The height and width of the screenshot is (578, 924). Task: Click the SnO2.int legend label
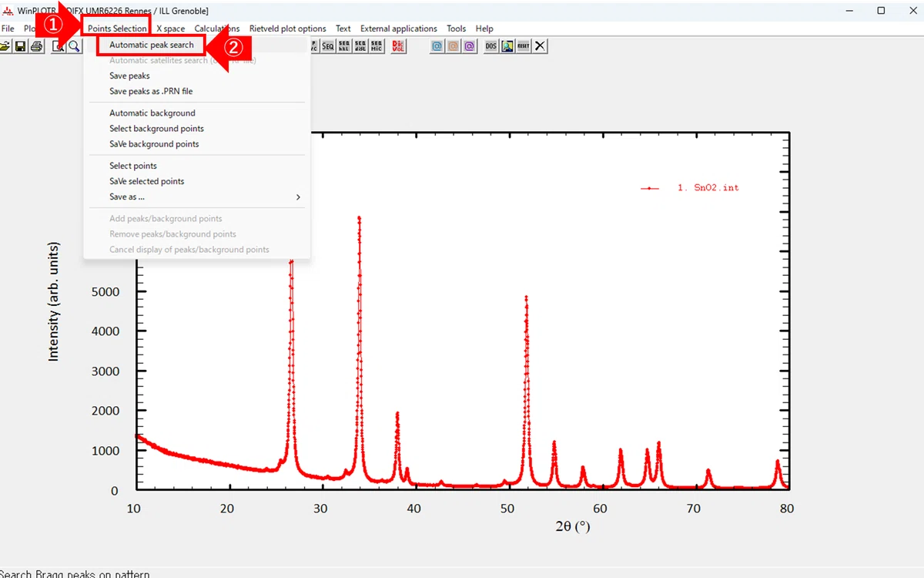(x=708, y=187)
